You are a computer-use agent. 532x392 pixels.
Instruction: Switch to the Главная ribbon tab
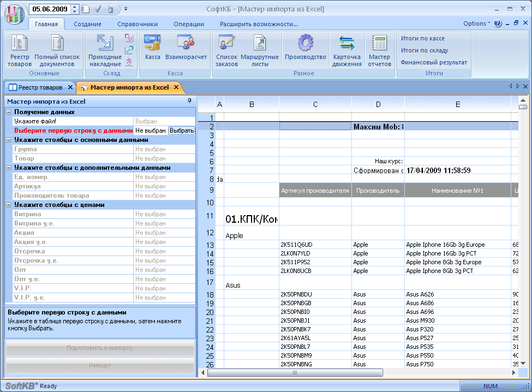coord(46,24)
